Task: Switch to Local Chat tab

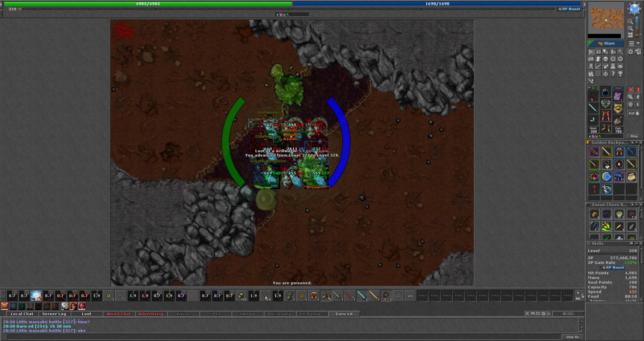Action: point(22,314)
